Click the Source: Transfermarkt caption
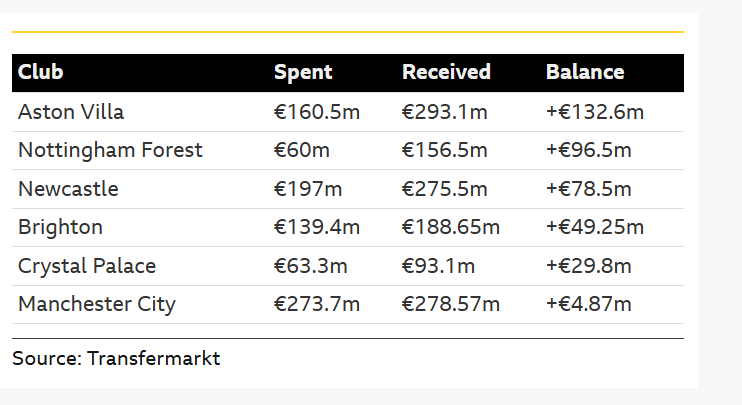This screenshot has width=742, height=405. tap(116, 358)
